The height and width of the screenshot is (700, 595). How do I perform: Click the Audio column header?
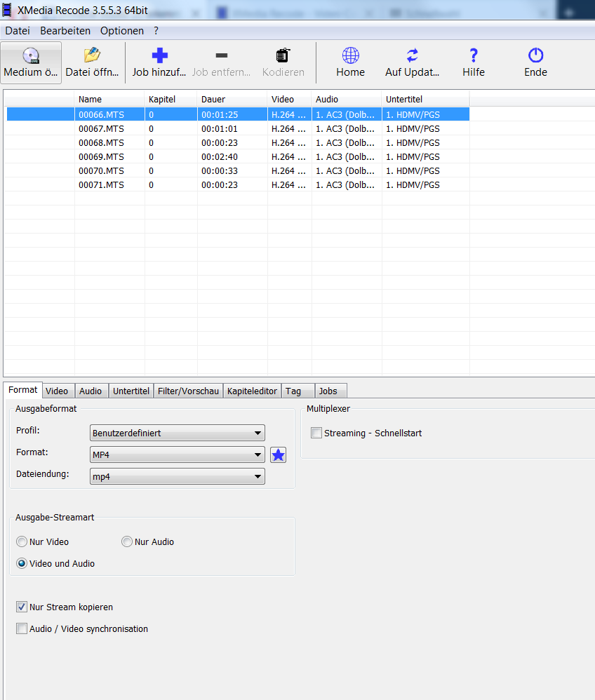347,99
